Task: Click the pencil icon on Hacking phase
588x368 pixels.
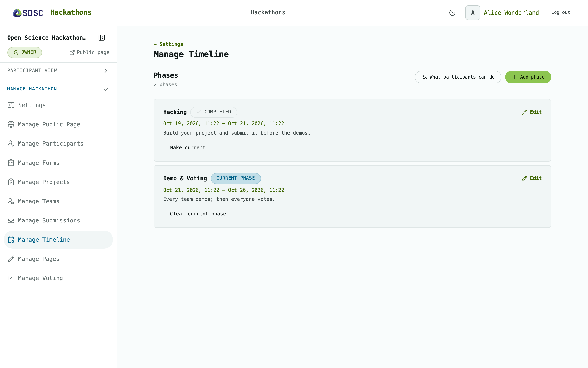Action: (x=524, y=112)
